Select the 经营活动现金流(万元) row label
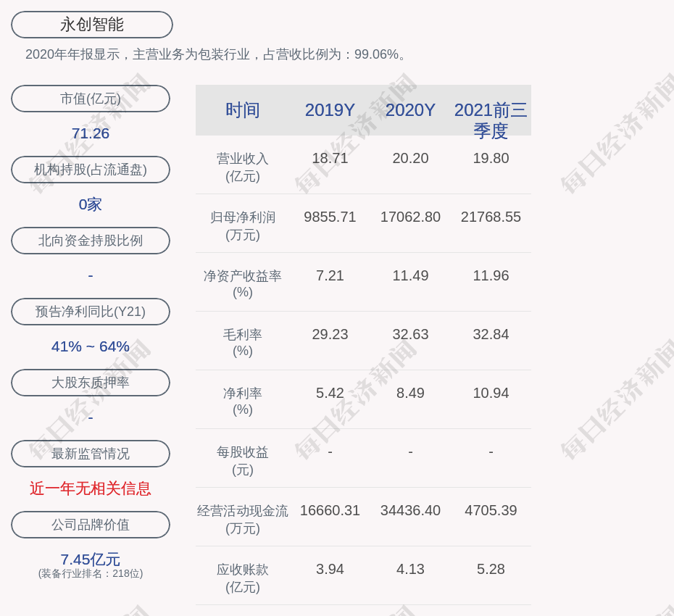Viewport: 674px width, 616px height. coord(243,520)
